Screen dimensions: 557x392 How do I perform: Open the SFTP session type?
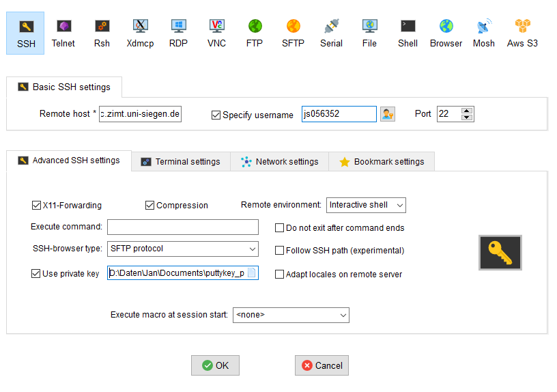[x=293, y=33]
